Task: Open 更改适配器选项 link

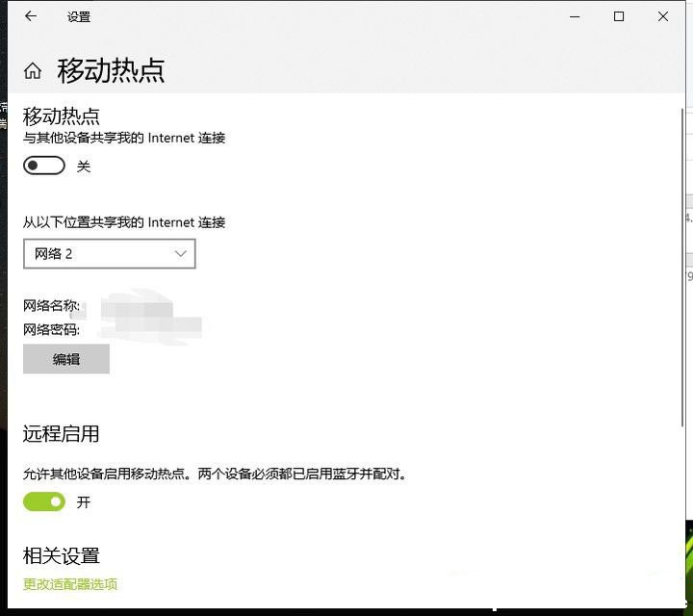Action: tap(70, 584)
